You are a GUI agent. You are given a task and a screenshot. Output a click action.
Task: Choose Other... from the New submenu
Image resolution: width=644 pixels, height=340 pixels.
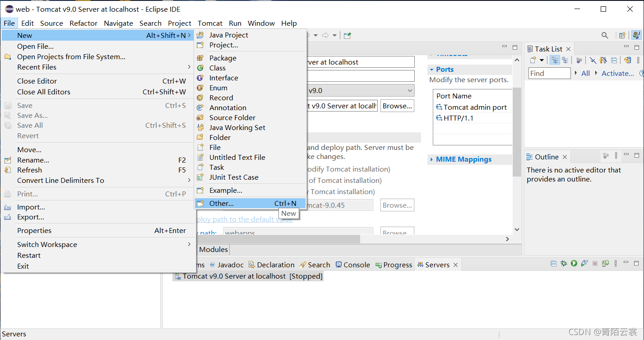(250, 203)
